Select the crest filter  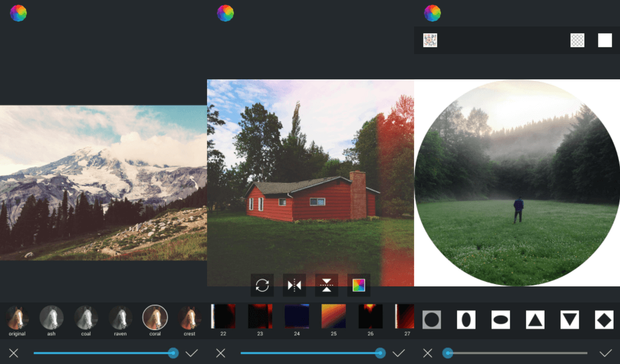click(x=189, y=318)
